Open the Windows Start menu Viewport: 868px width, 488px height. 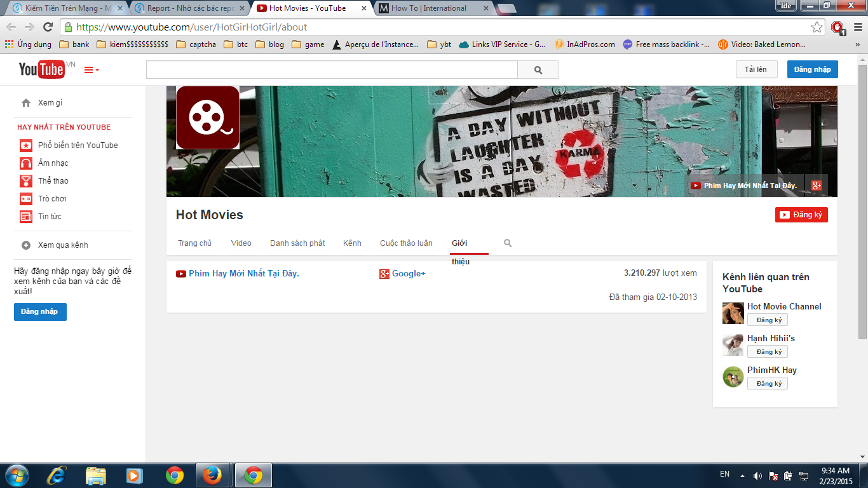(17, 475)
